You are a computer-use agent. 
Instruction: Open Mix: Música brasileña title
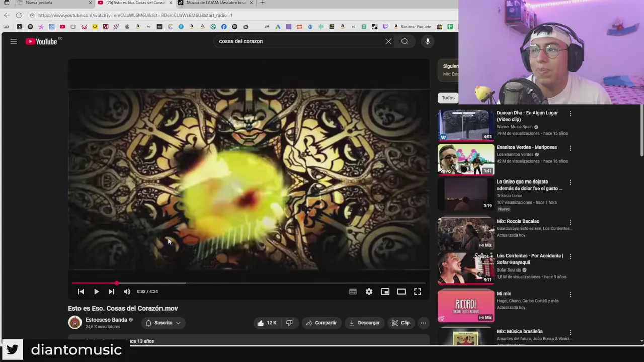[x=519, y=331]
